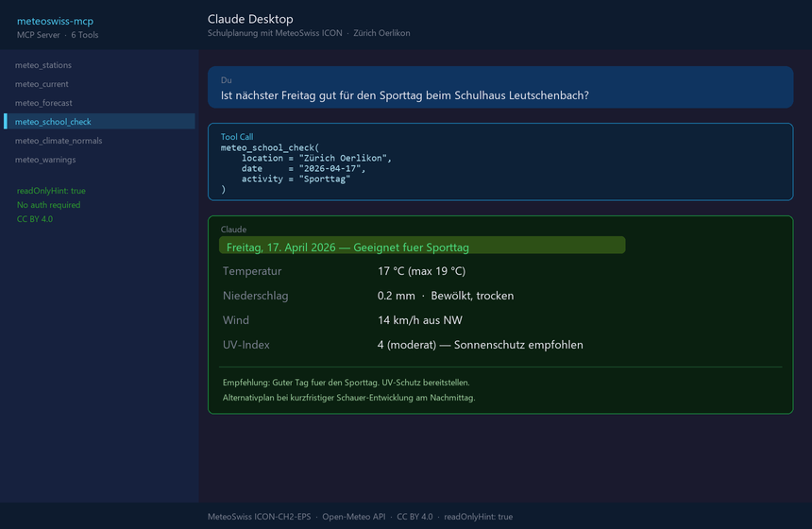
Task: Click 'Open-Meteo API' in the footer
Action: (354, 517)
